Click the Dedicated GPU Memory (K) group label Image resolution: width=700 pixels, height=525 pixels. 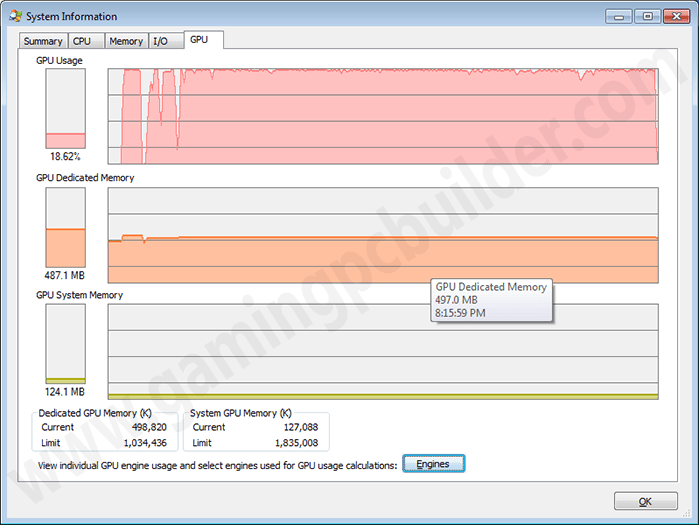tap(95, 413)
